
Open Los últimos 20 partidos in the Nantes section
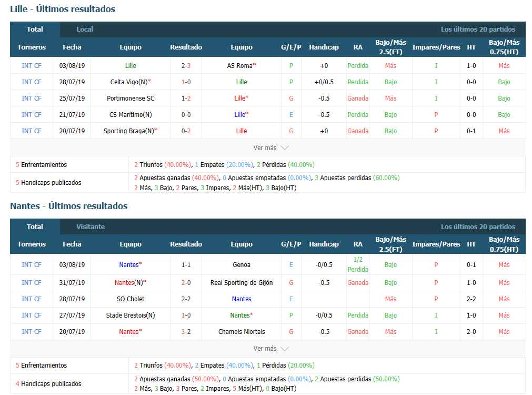pyautogui.click(x=478, y=226)
